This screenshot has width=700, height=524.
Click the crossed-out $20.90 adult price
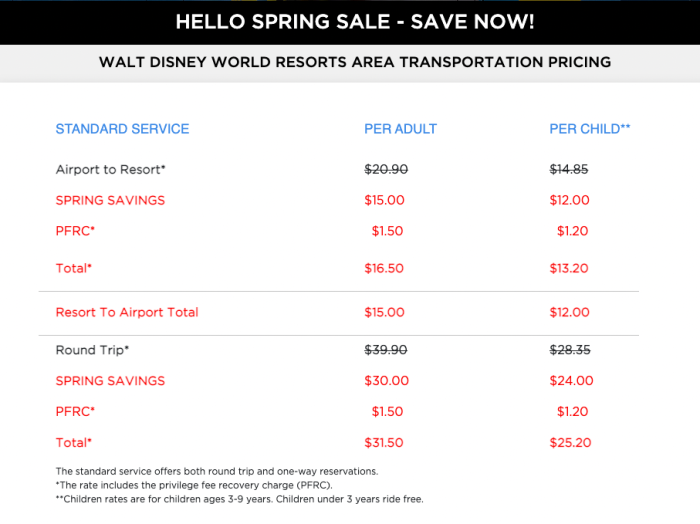pyautogui.click(x=386, y=170)
